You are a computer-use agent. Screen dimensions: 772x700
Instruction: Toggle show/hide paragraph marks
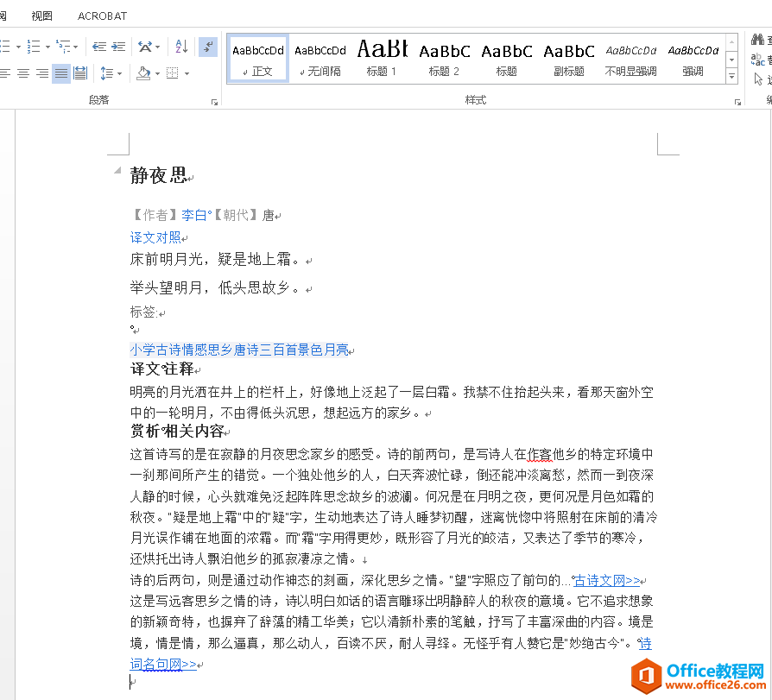click(208, 47)
